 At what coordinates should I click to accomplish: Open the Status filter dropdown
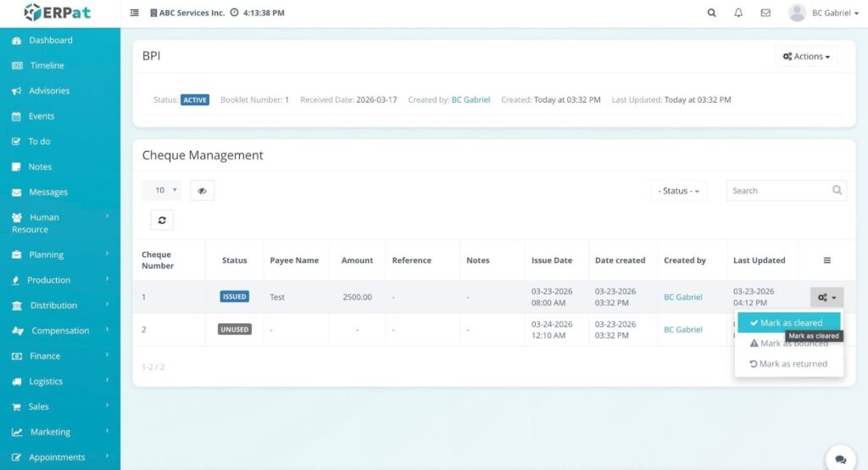(x=678, y=191)
